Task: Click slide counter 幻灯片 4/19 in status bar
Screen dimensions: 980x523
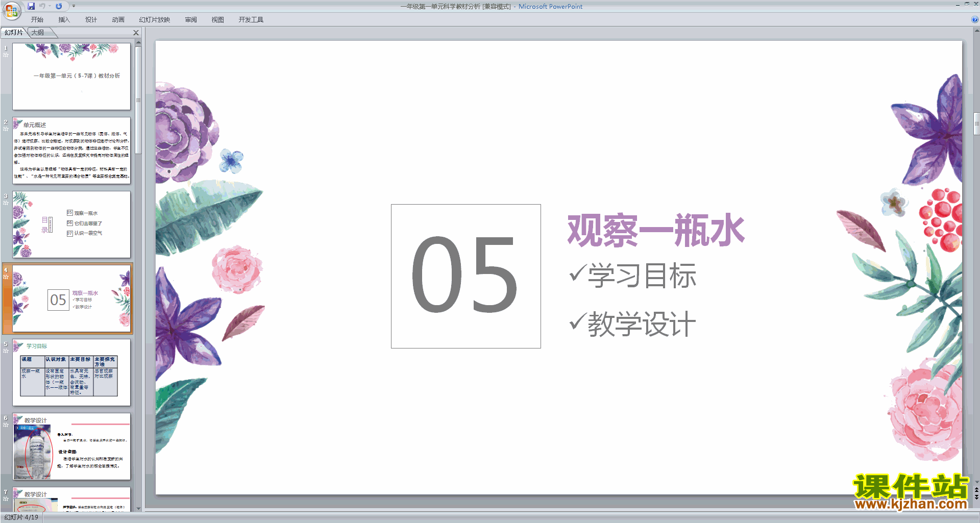Action: (21, 517)
